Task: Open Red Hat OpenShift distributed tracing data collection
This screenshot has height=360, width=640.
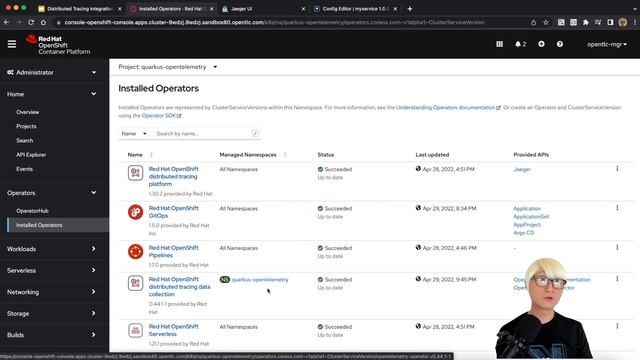Action: point(179,287)
